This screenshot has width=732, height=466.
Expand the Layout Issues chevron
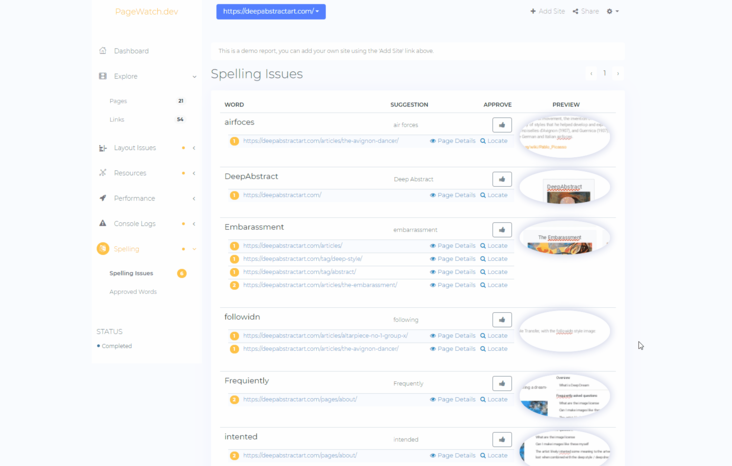[194, 148]
